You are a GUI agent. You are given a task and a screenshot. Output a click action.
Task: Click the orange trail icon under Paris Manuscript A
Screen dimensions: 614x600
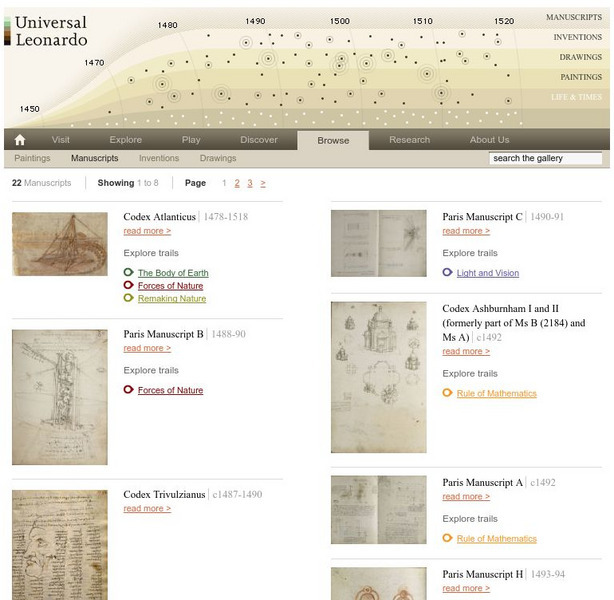[448, 538]
